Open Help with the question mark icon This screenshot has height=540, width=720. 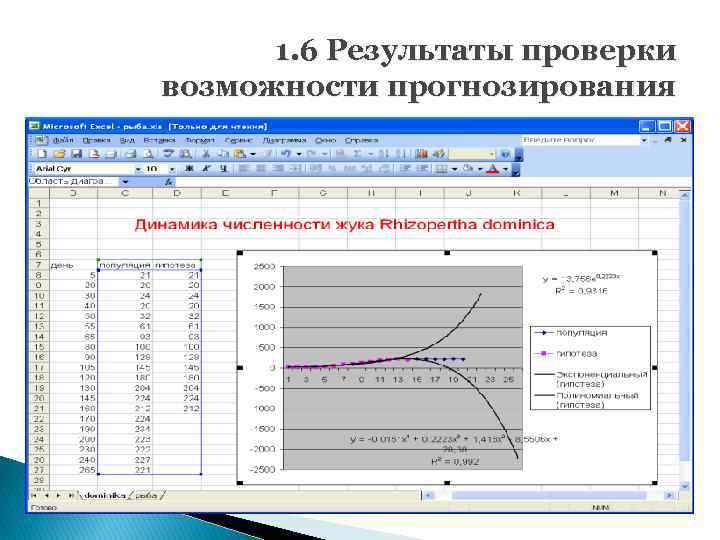click(x=505, y=154)
